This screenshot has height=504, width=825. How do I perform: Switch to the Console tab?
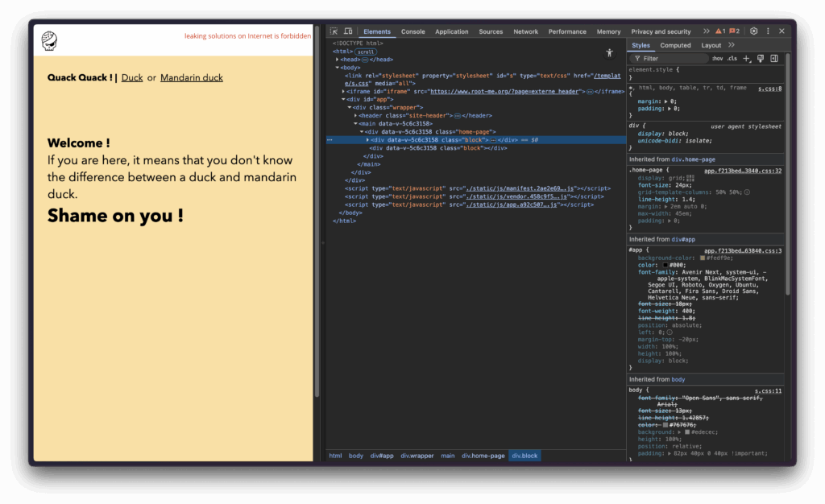point(413,31)
